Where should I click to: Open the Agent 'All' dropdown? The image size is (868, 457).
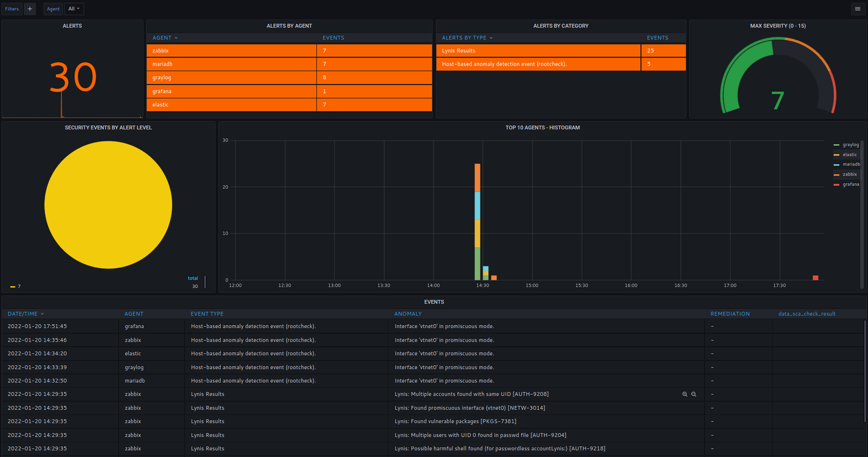click(x=74, y=9)
